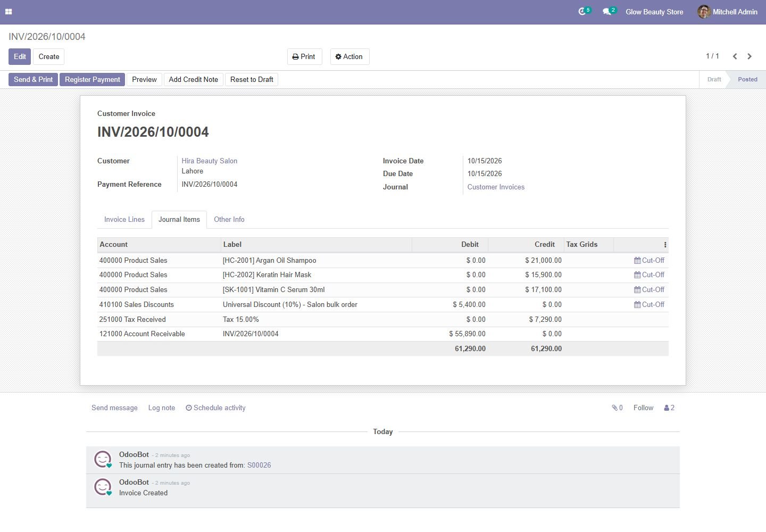Viewport: 766px width, 532px height.
Task: Open attachments paperclip counter
Action: (617, 408)
